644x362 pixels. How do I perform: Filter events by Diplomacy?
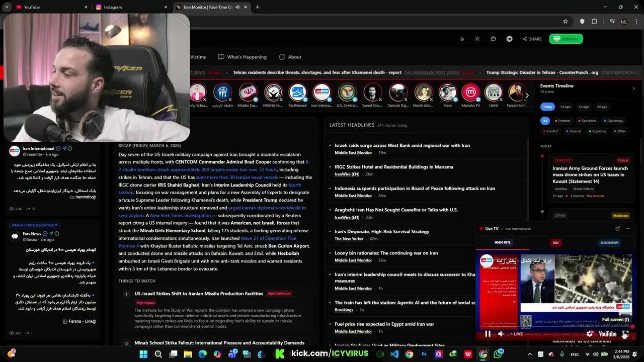pyautogui.click(x=613, y=121)
